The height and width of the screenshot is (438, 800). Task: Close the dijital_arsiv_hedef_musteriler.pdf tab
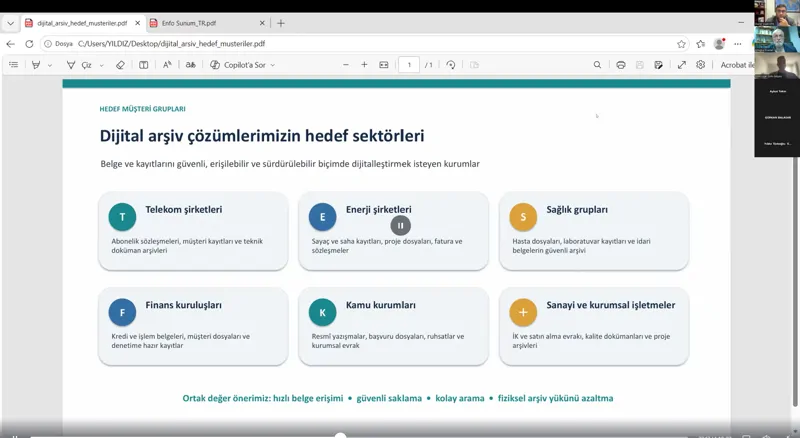tap(137, 23)
